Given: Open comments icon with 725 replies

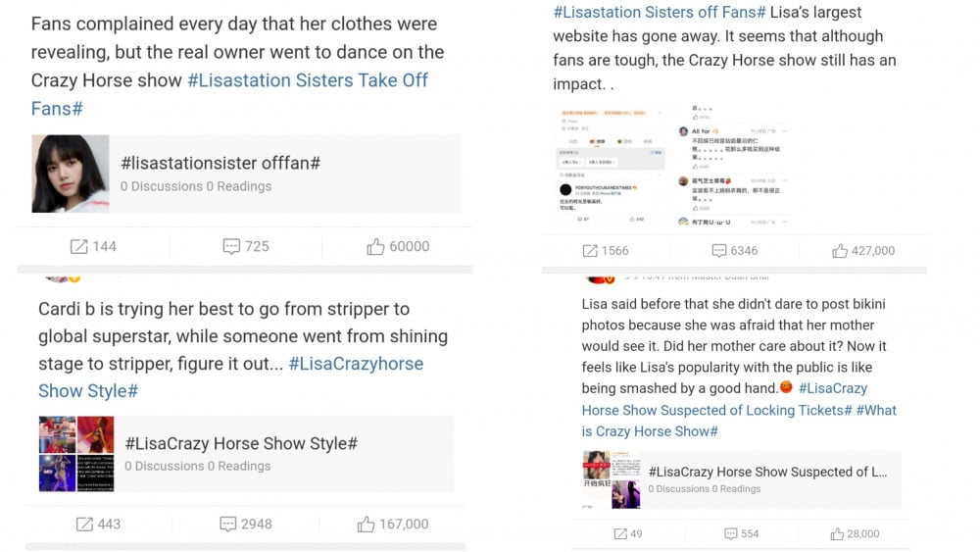Looking at the screenshot, I should click(x=231, y=246).
